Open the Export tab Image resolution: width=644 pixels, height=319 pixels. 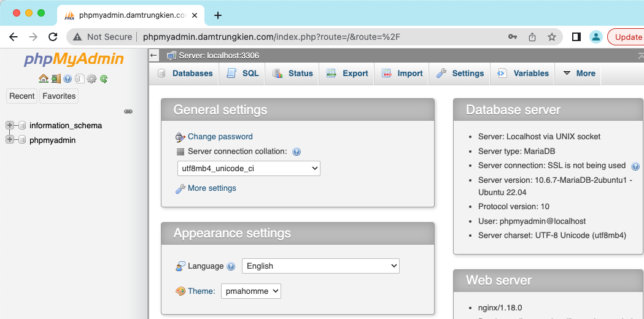point(347,74)
